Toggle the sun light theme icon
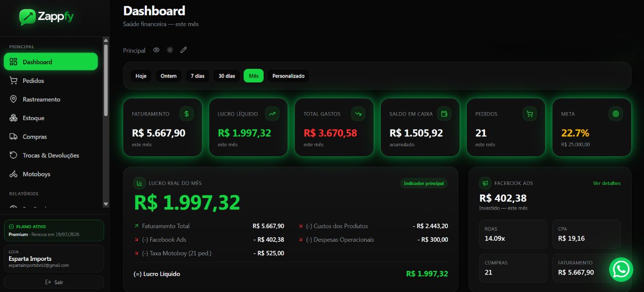 click(x=170, y=50)
